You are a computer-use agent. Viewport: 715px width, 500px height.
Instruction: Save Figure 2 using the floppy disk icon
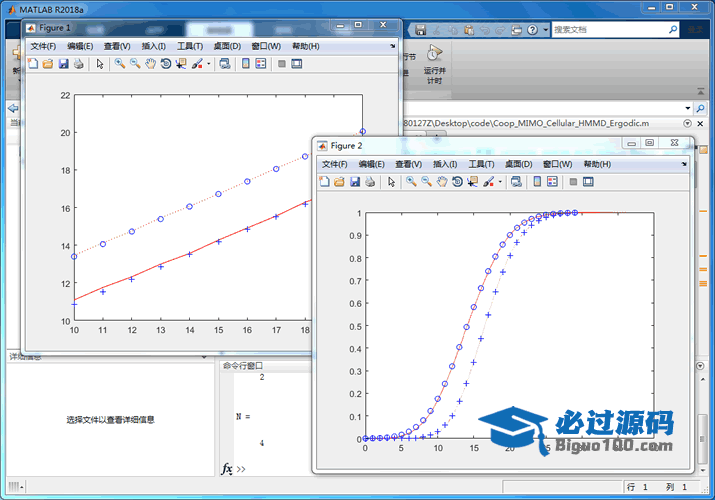tap(355, 182)
